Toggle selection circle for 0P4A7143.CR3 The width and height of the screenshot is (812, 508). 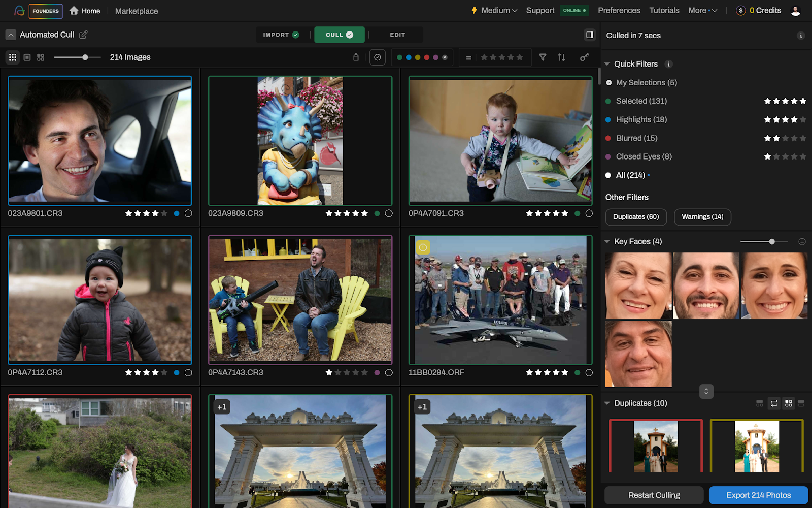pyautogui.click(x=389, y=373)
